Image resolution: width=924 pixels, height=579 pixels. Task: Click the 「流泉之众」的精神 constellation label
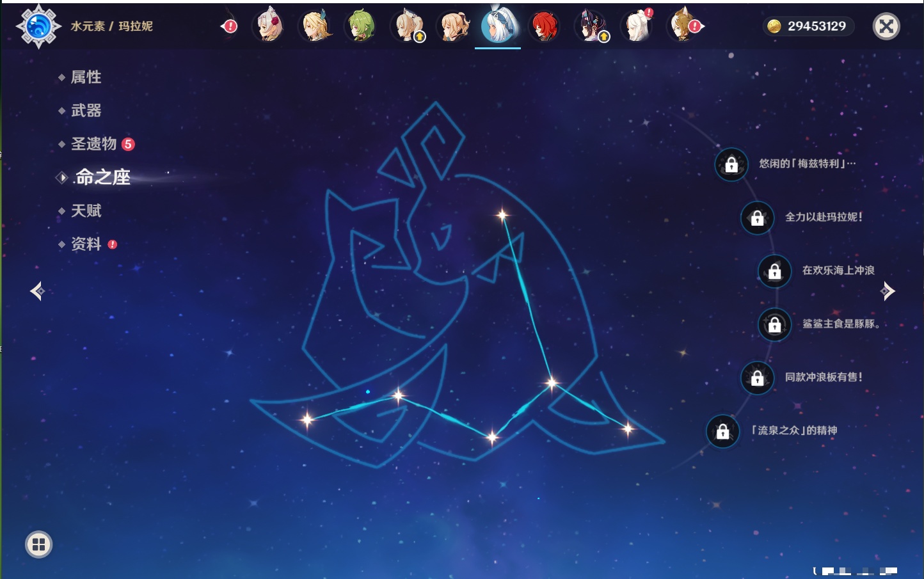[793, 430]
